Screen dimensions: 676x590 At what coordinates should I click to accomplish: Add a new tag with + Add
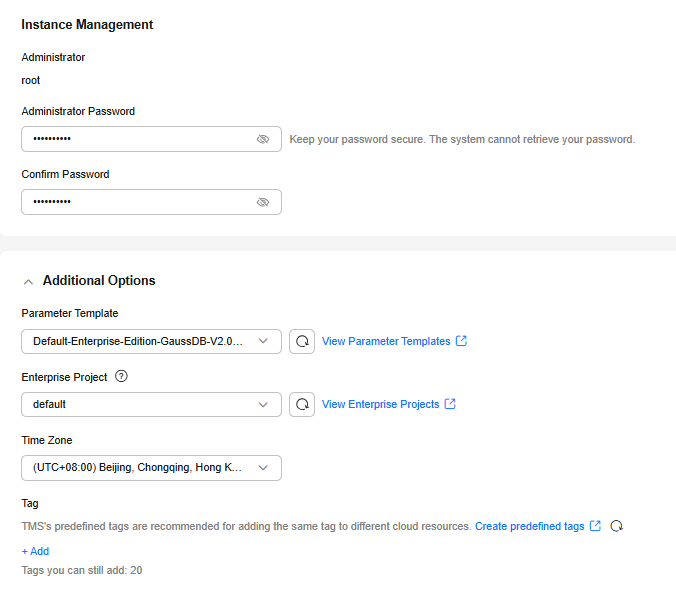coord(35,551)
